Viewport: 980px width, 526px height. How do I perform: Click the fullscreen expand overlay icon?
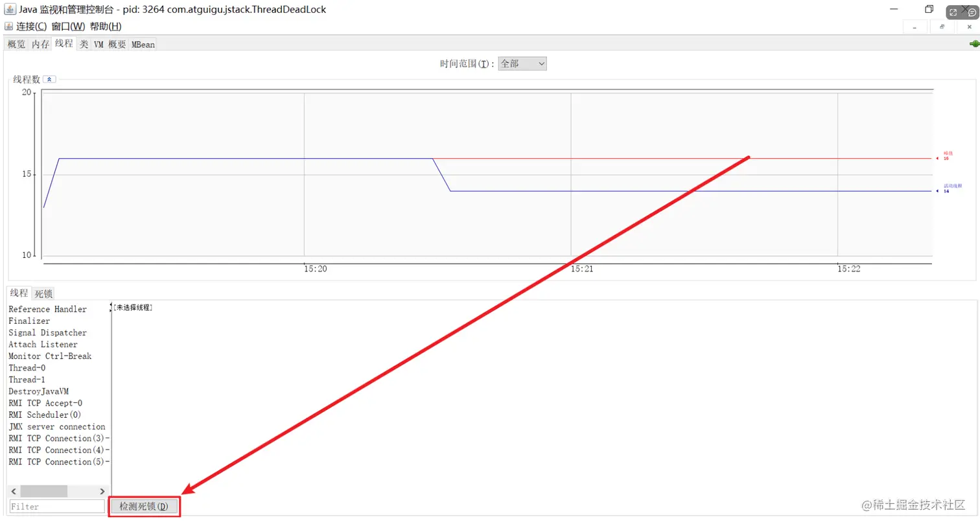pos(953,12)
